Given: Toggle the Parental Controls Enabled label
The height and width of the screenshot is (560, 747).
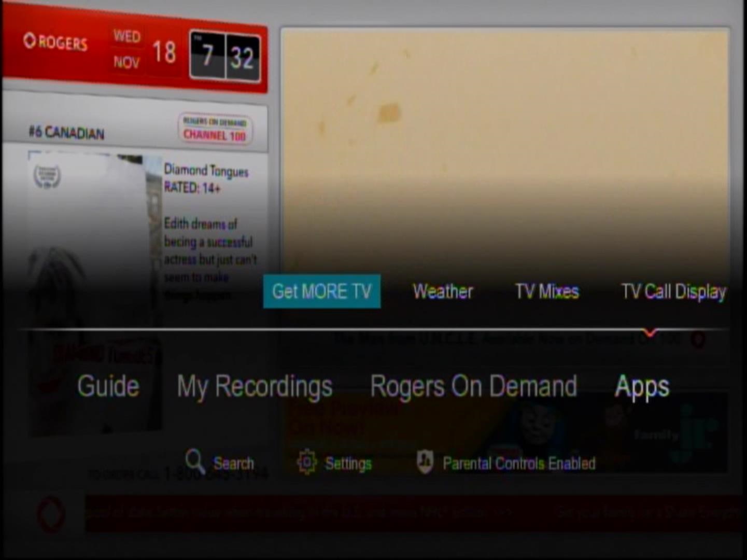Looking at the screenshot, I should [519, 463].
